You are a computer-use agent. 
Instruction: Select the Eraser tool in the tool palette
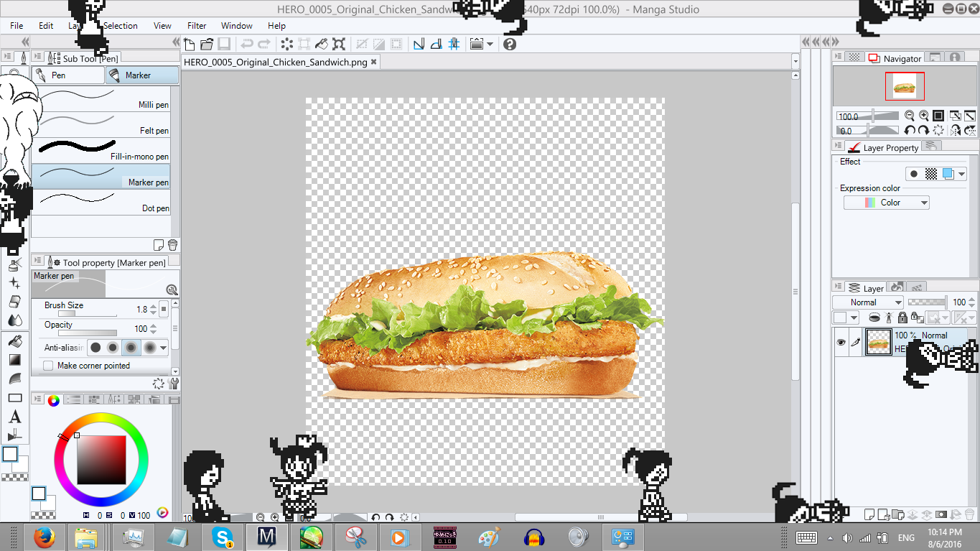coord(14,302)
